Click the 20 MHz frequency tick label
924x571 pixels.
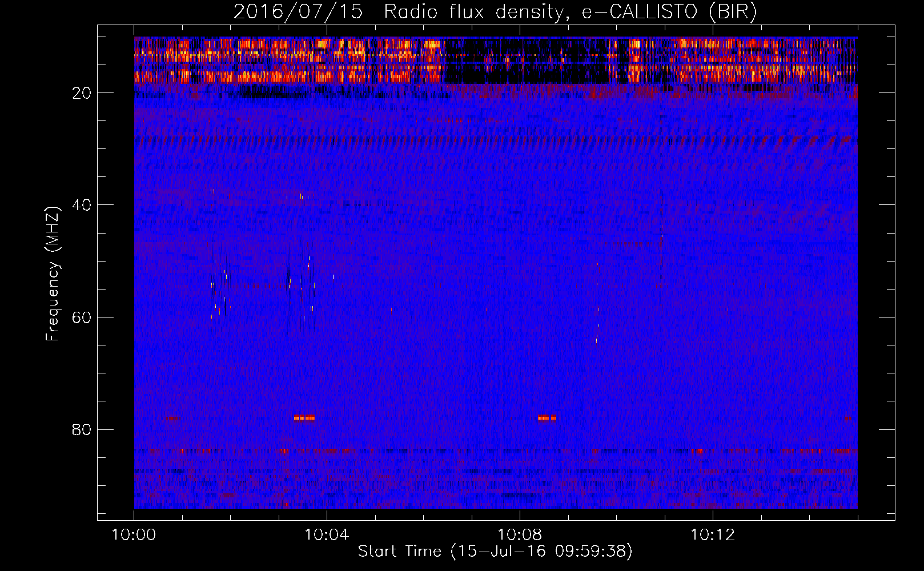tap(82, 93)
